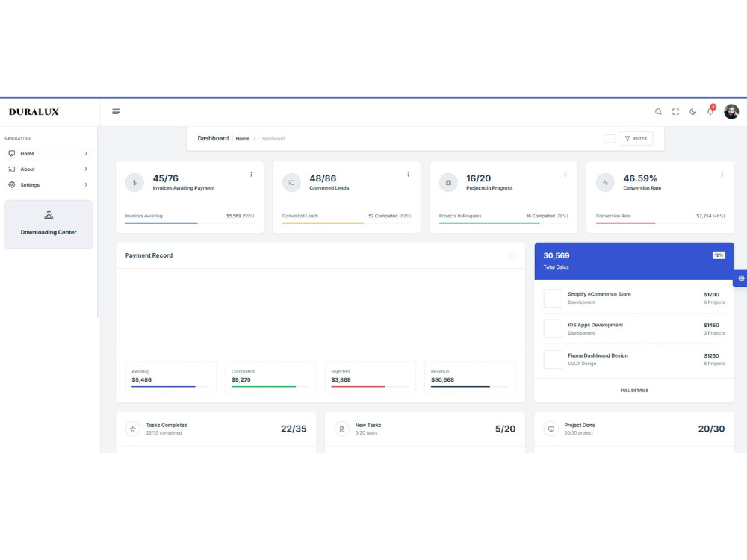The width and height of the screenshot is (747, 560).
Task: Click the document icon on New Tasks
Action: (x=342, y=429)
